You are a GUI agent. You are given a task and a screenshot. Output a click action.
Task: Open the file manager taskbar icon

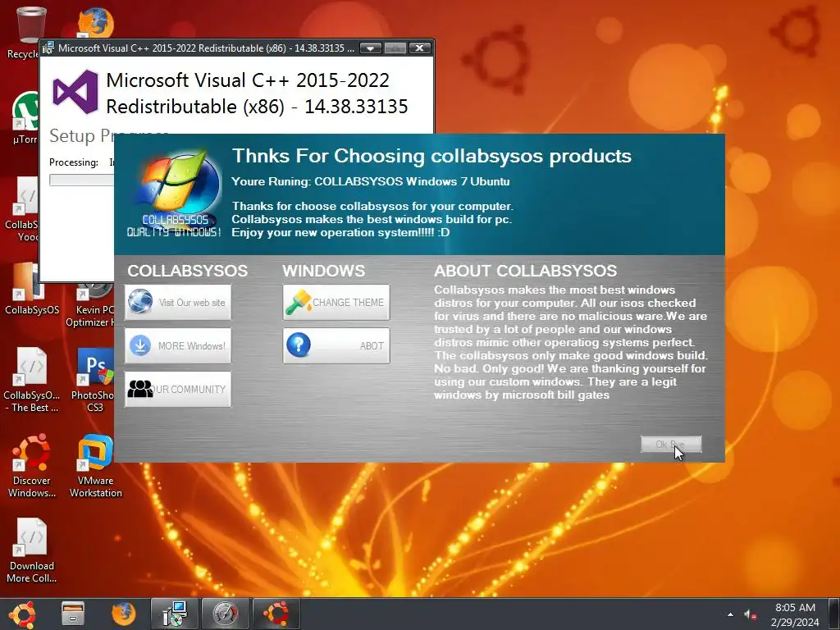pyautogui.click(x=73, y=614)
